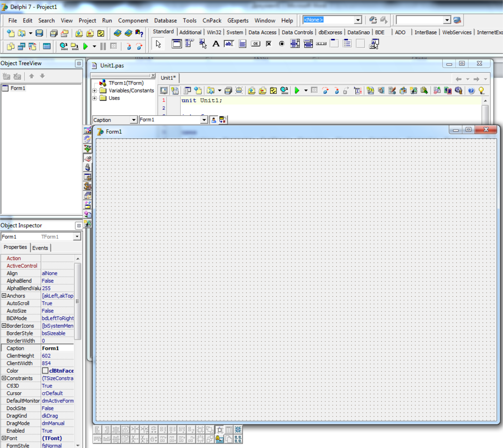Pick the CheckBox component in palette
Viewport: 503px width, 448px height.
click(269, 44)
